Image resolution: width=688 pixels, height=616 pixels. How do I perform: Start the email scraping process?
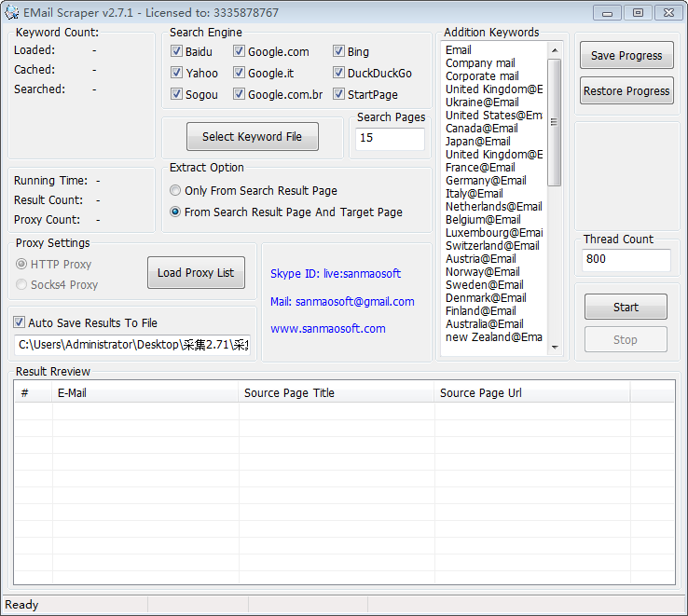point(626,308)
